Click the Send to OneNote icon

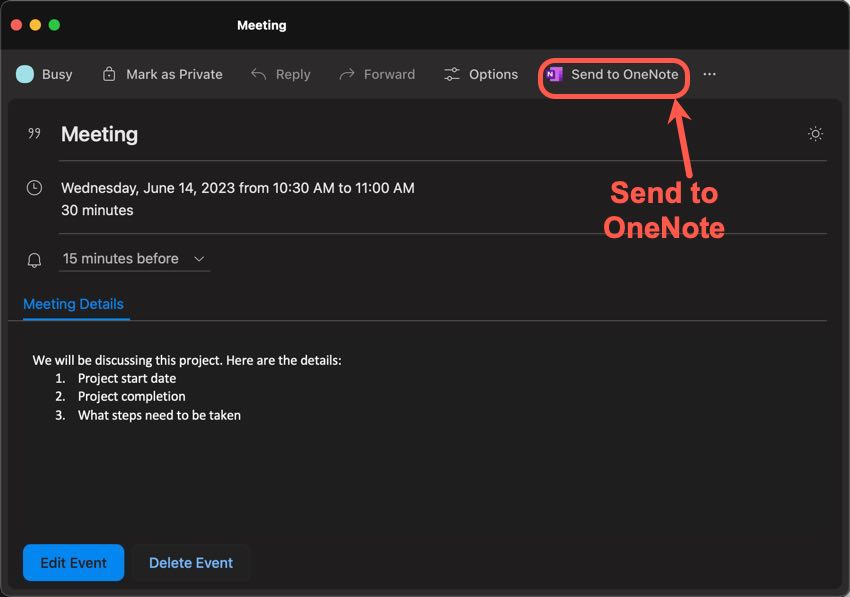click(555, 74)
